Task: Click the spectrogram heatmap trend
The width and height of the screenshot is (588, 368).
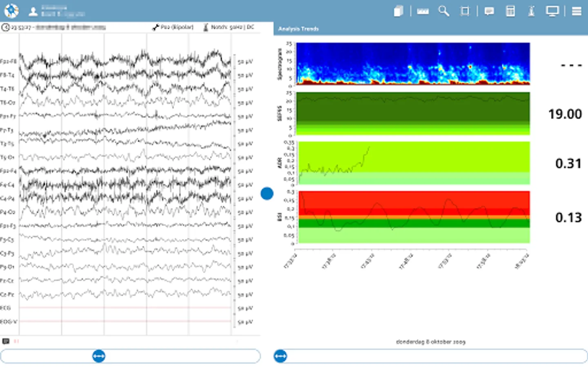Action: 413,64
